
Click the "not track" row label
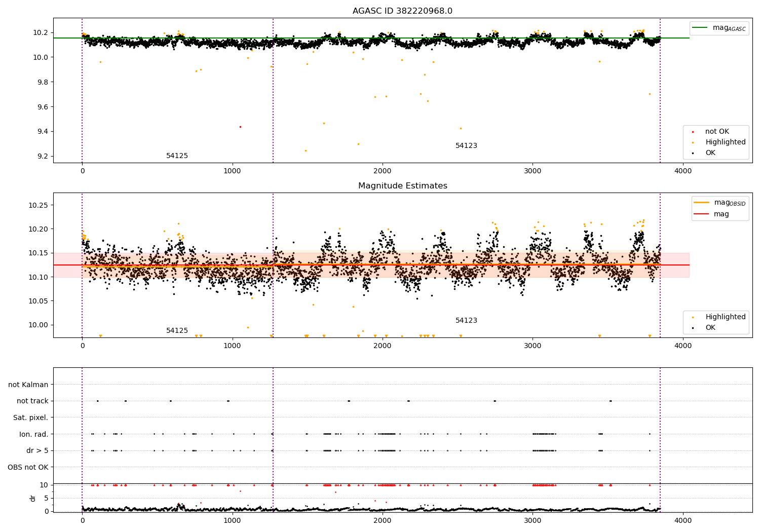point(32,401)
